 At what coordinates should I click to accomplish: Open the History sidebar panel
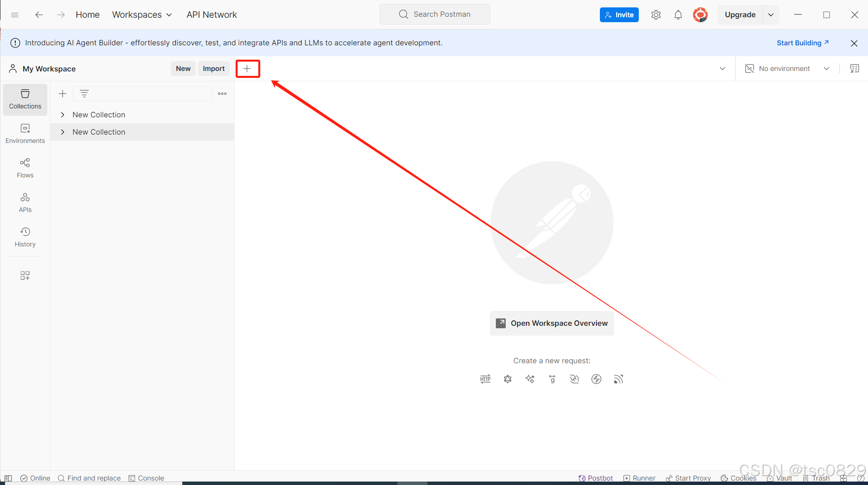pos(25,238)
